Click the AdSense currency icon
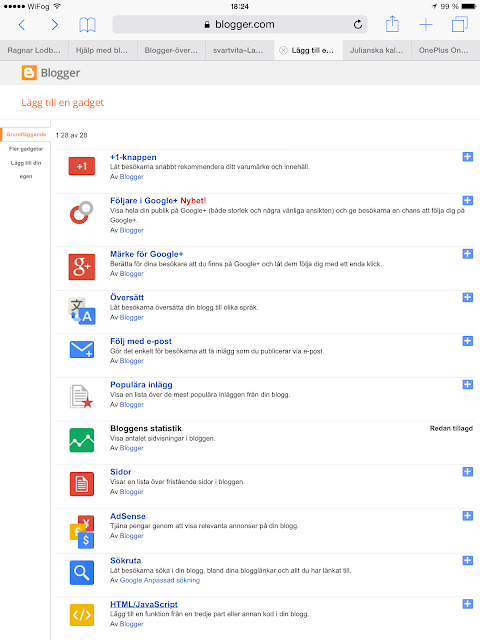Screen dimensions: 480x640 82,532
